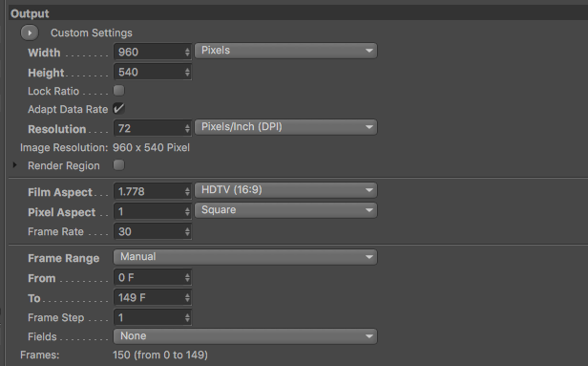Click the Width label

[44, 53]
